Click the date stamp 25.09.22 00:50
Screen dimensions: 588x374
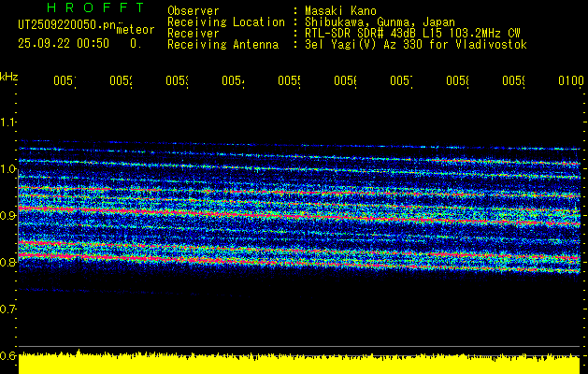coord(64,44)
